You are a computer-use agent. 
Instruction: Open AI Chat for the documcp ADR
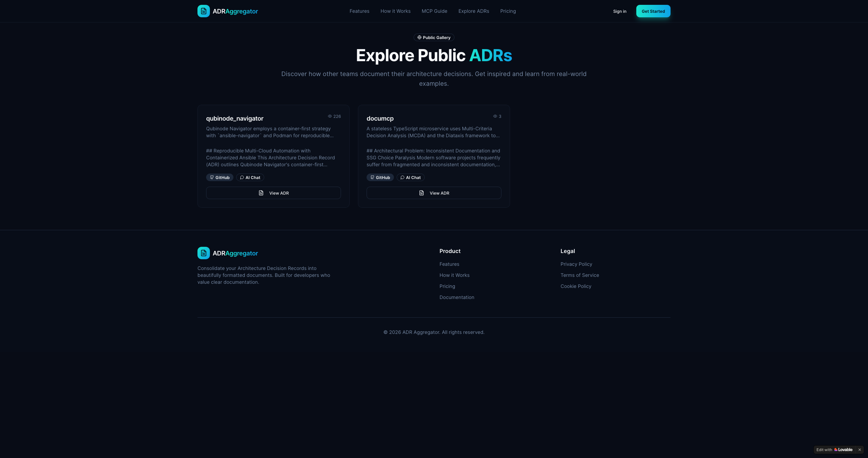(x=410, y=177)
